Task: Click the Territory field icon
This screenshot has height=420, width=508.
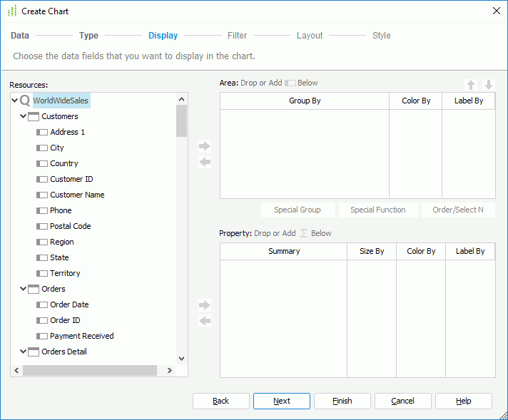Action: [42, 273]
